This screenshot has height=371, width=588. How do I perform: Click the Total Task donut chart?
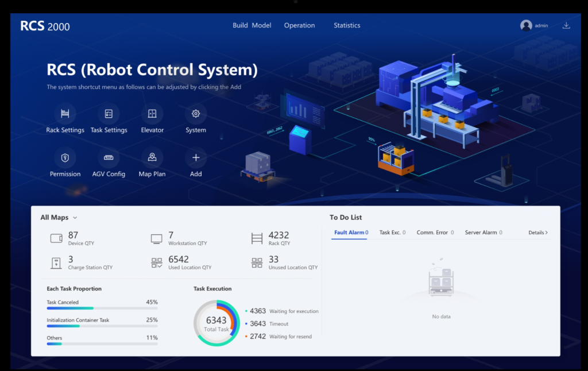216,323
